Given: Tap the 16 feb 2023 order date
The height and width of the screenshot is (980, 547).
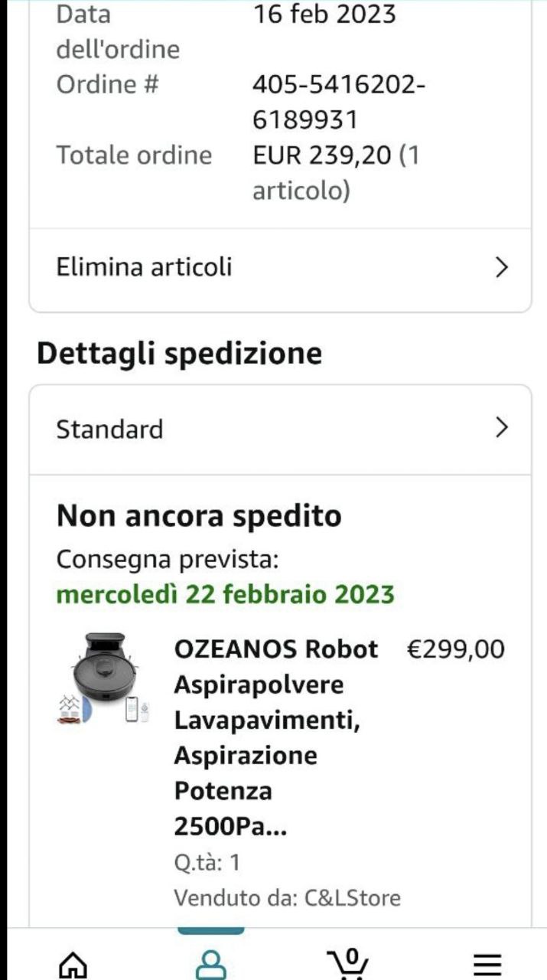Looking at the screenshot, I should click(x=324, y=14).
